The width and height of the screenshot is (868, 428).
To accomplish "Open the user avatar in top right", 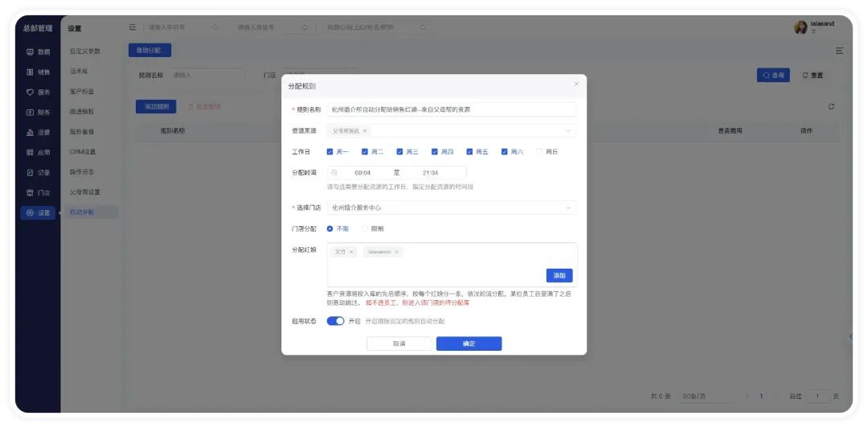I will (800, 27).
